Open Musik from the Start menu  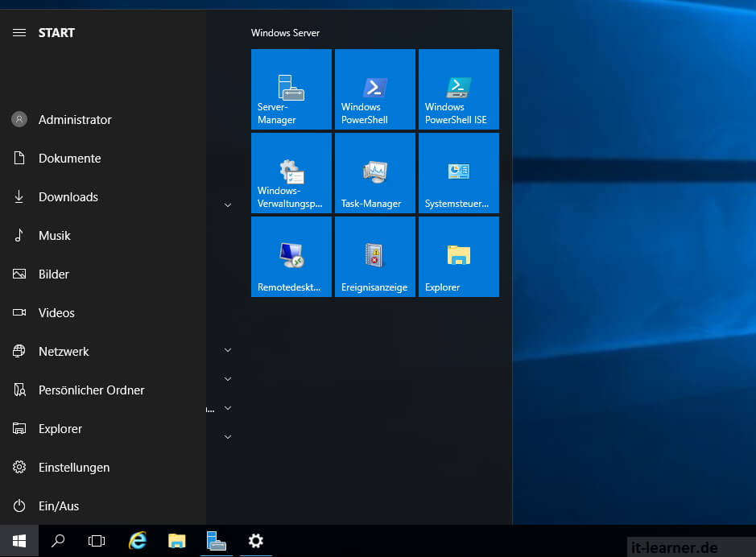click(x=103, y=236)
